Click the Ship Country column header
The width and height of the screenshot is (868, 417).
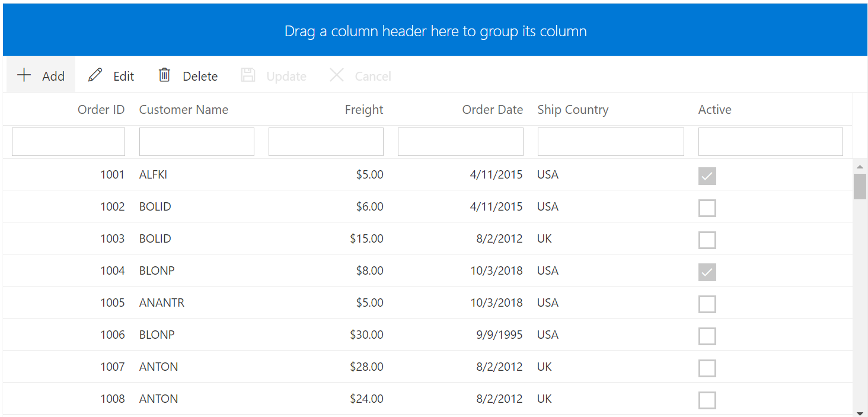[x=573, y=110]
